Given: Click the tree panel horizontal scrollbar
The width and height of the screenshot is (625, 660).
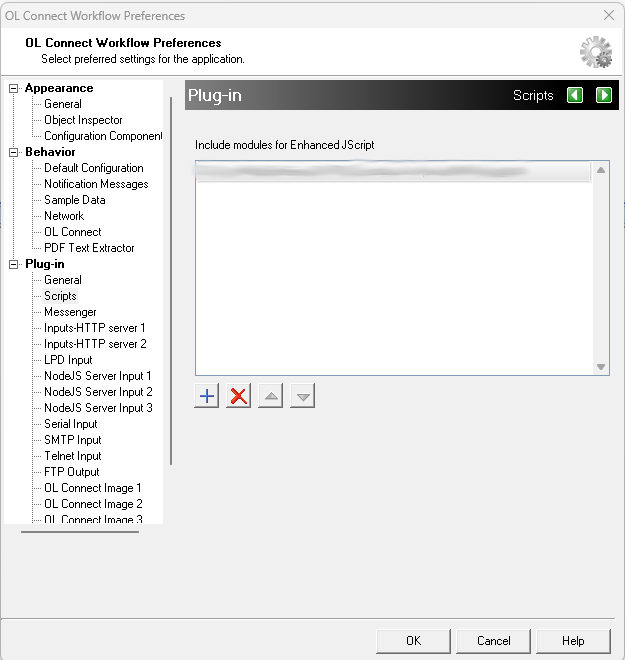Looking at the screenshot, I should [x=80, y=532].
